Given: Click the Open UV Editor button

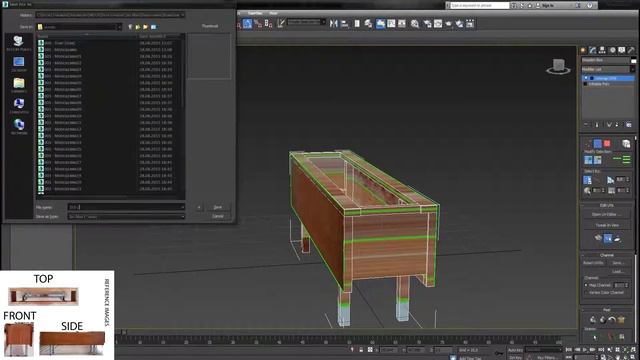Looking at the screenshot, I should click(607, 215).
